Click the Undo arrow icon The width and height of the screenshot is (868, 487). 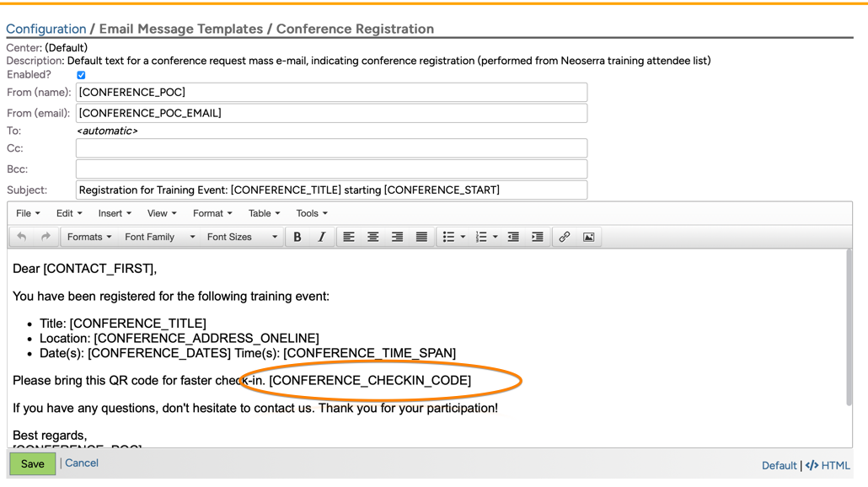[x=22, y=238]
